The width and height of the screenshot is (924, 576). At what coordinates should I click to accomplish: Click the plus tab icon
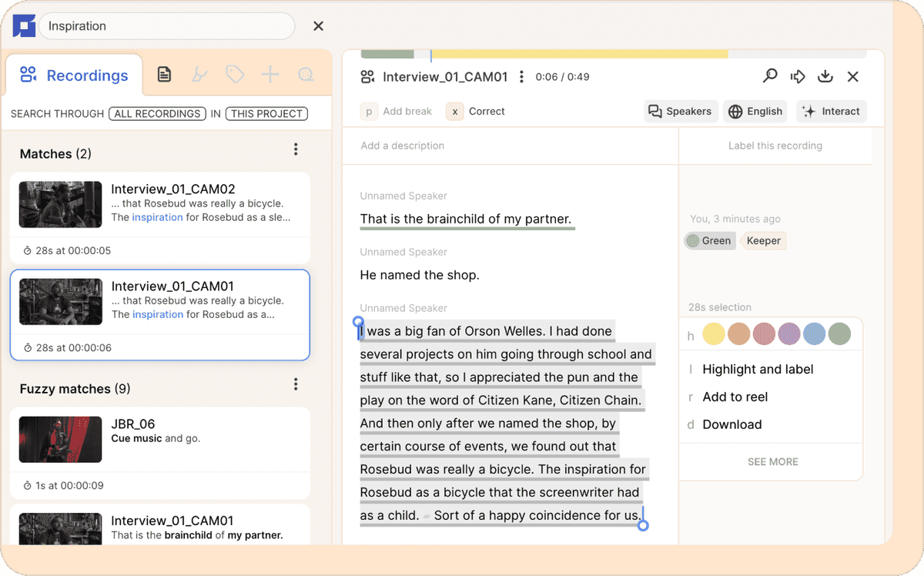click(x=269, y=75)
